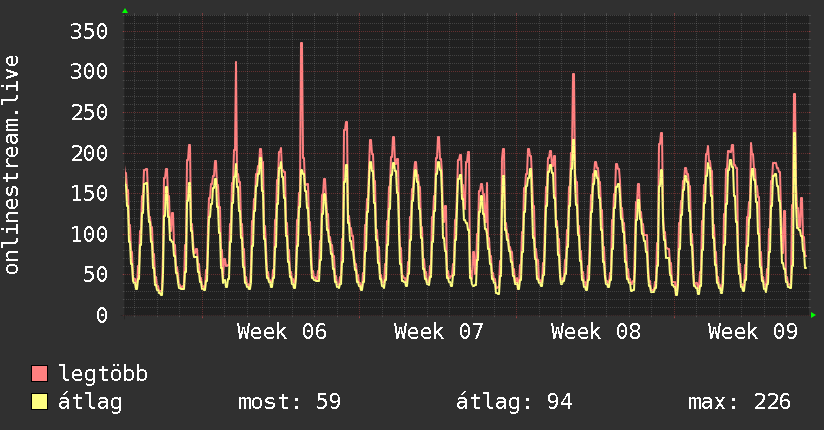Click the 'átlag: 94' average statistic

(514, 402)
